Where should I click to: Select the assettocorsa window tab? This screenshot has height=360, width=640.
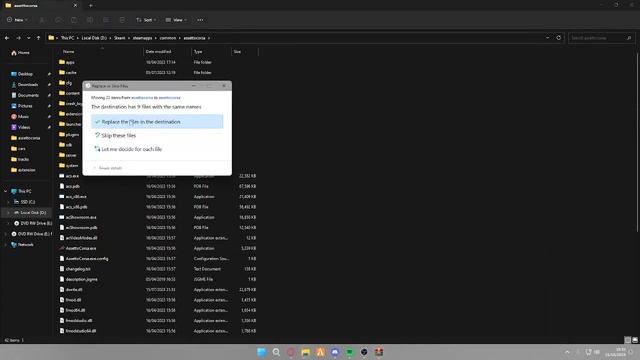point(41,6)
